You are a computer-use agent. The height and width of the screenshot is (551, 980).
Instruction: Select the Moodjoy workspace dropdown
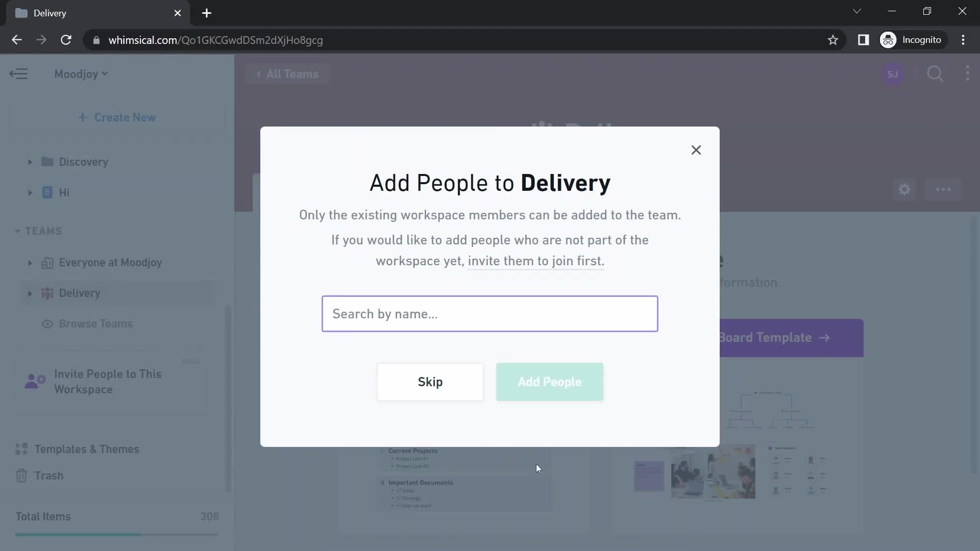(x=81, y=74)
